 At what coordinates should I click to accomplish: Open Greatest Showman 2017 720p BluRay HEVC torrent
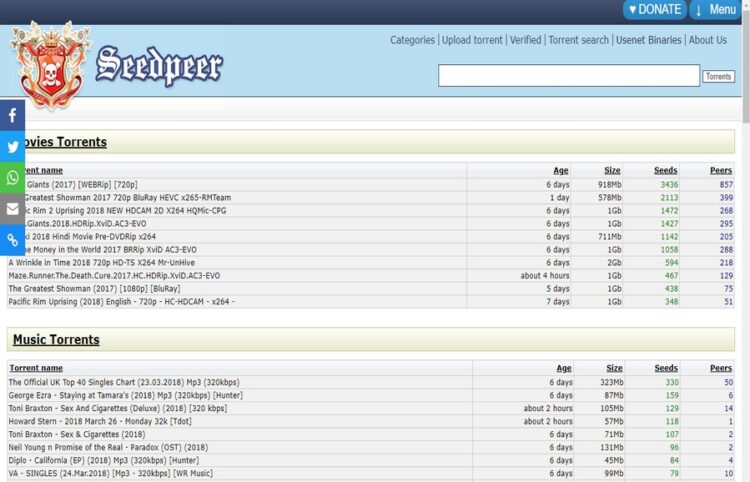(127, 197)
